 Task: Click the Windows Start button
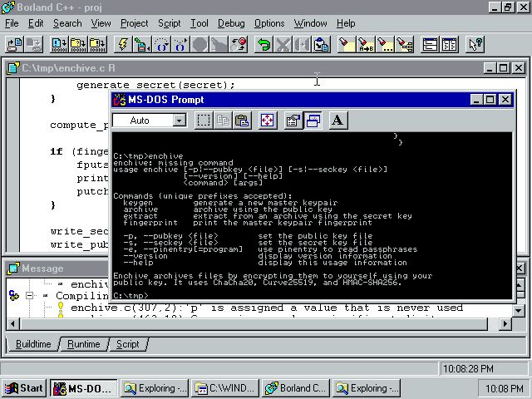pyautogui.click(x=23, y=388)
